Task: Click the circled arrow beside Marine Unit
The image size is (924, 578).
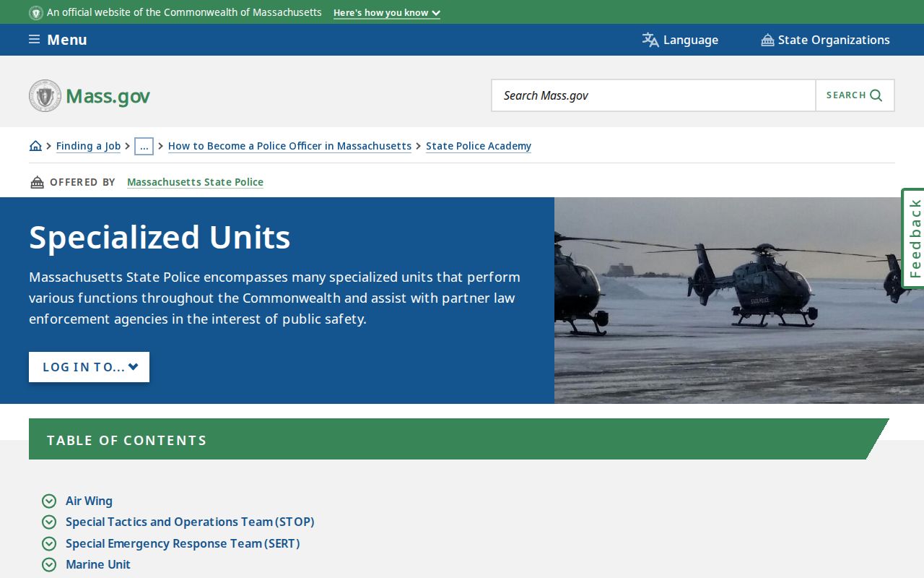Action: tap(49, 564)
